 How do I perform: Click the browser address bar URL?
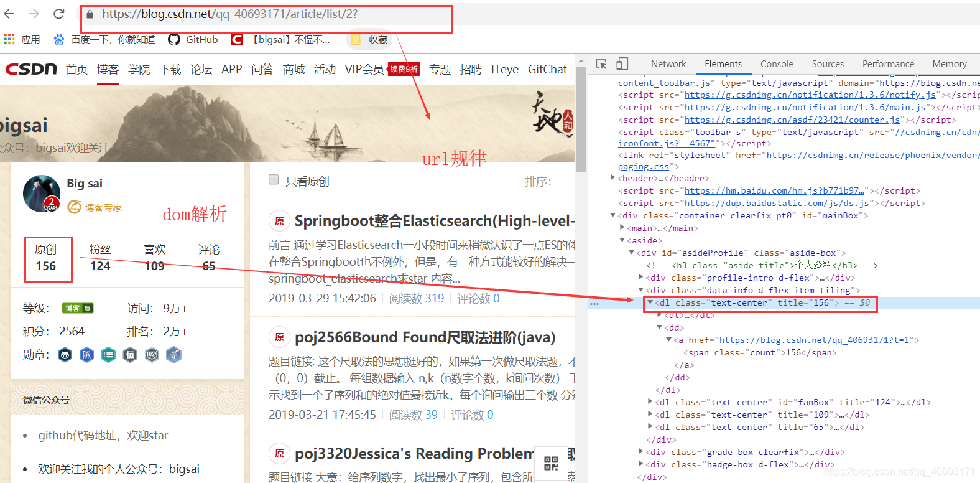(x=230, y=14)
